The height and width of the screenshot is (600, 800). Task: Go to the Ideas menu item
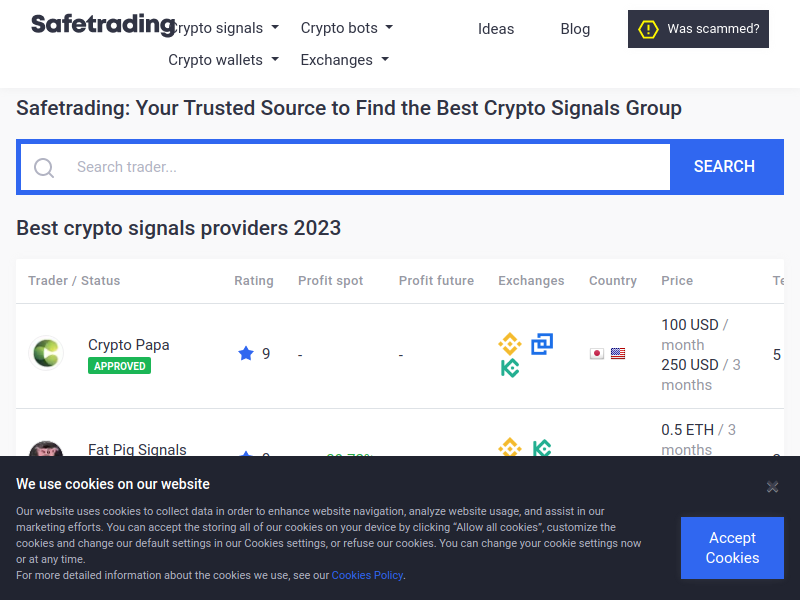496,29
